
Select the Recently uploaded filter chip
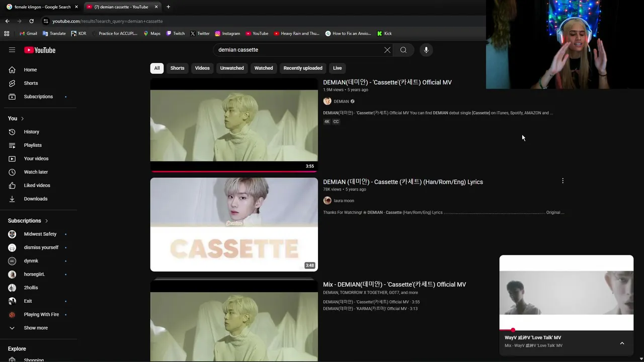[x=303, y=68]
